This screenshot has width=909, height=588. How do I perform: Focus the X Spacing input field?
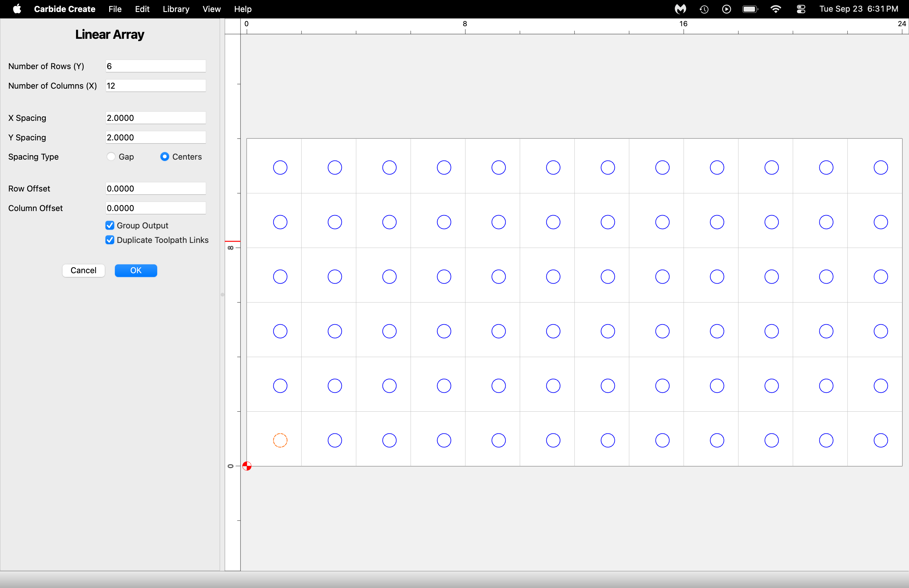coord(156,118)
